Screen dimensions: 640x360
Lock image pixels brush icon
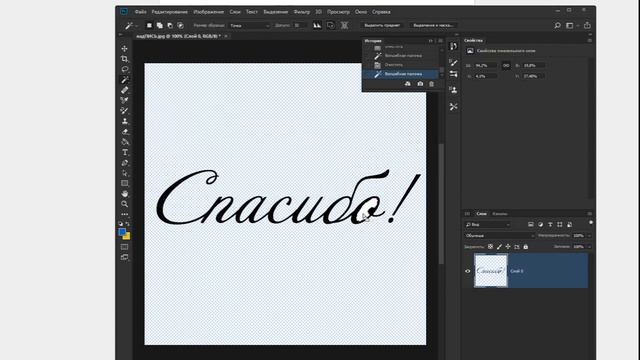tap(499, 247)
